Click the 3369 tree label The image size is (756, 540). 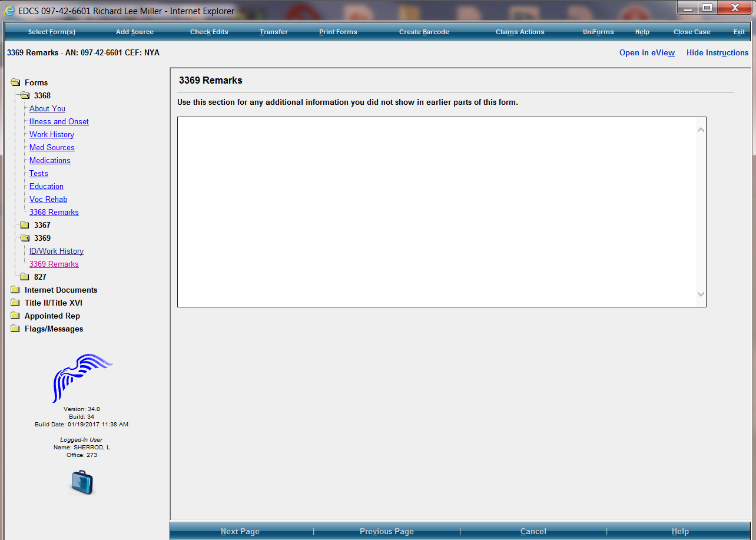point(42,238)
